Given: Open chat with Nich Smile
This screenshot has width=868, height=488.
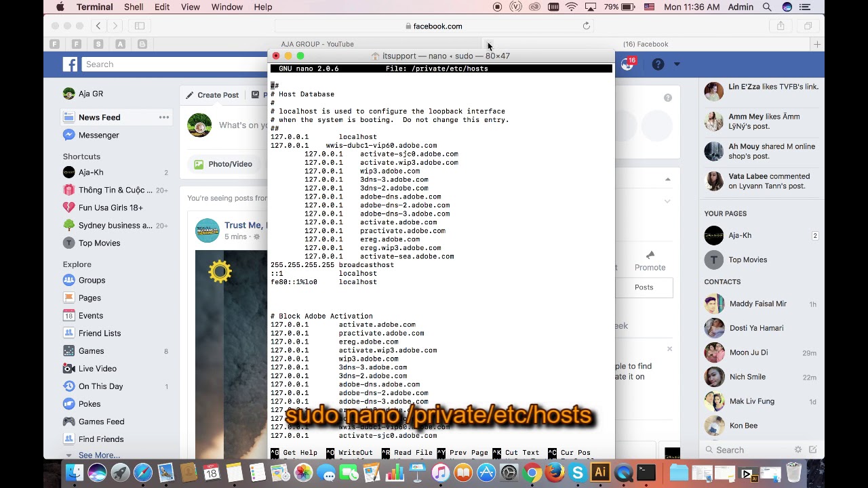Looking at the screenshot, I should click(x=747, y=377).
